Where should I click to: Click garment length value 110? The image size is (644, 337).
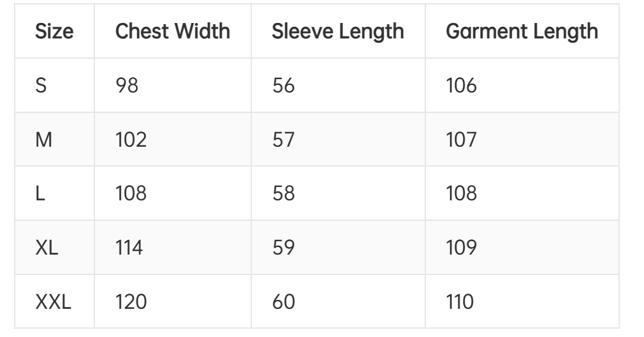(x=460, y=301)
